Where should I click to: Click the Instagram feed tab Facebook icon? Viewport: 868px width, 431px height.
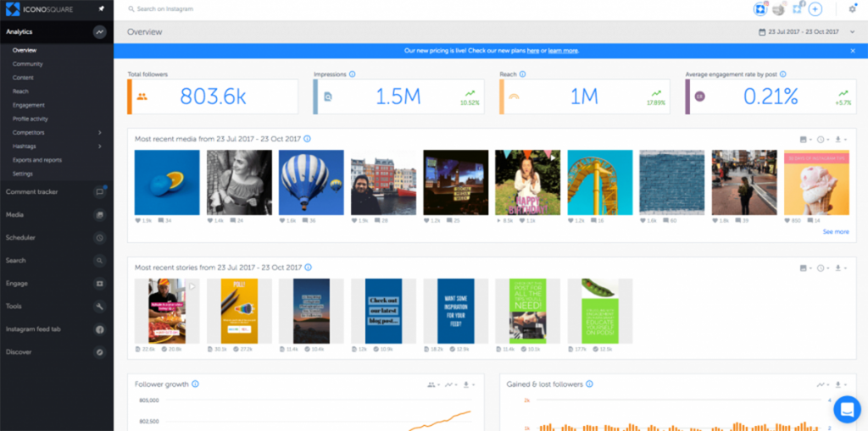tap(100, 329)
